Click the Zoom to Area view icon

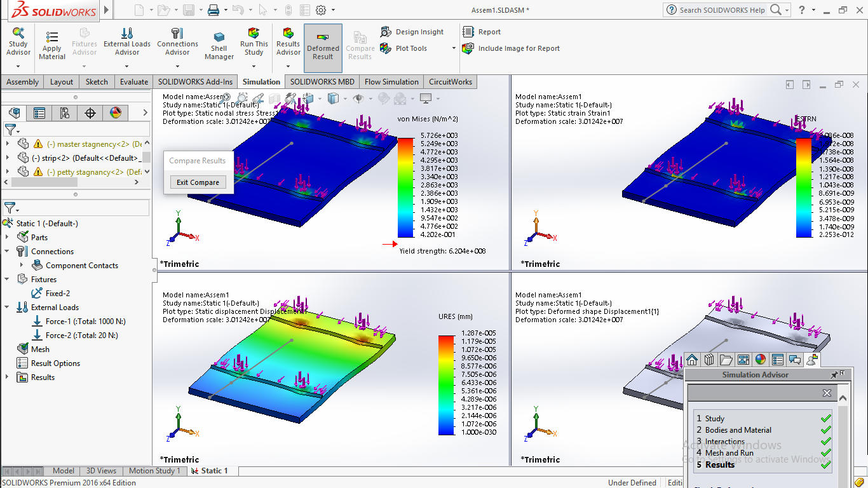click(x=242, y=98)
